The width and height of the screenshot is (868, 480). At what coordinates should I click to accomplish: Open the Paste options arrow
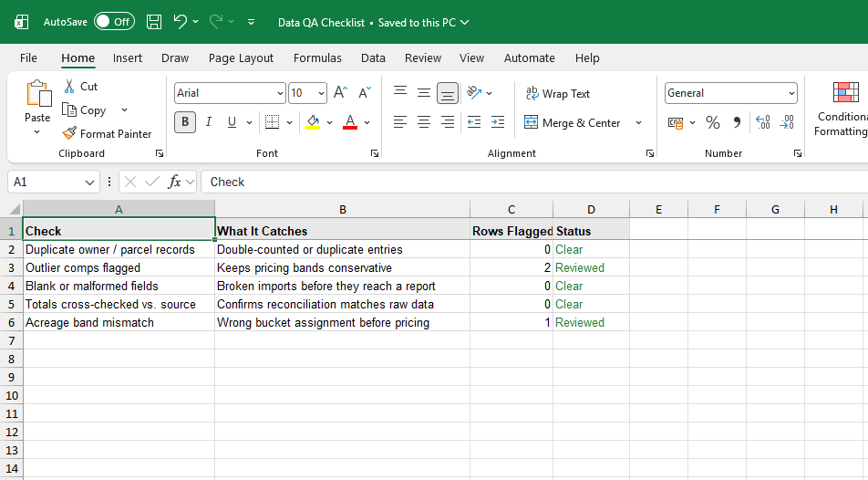click(x=37, y=132)
